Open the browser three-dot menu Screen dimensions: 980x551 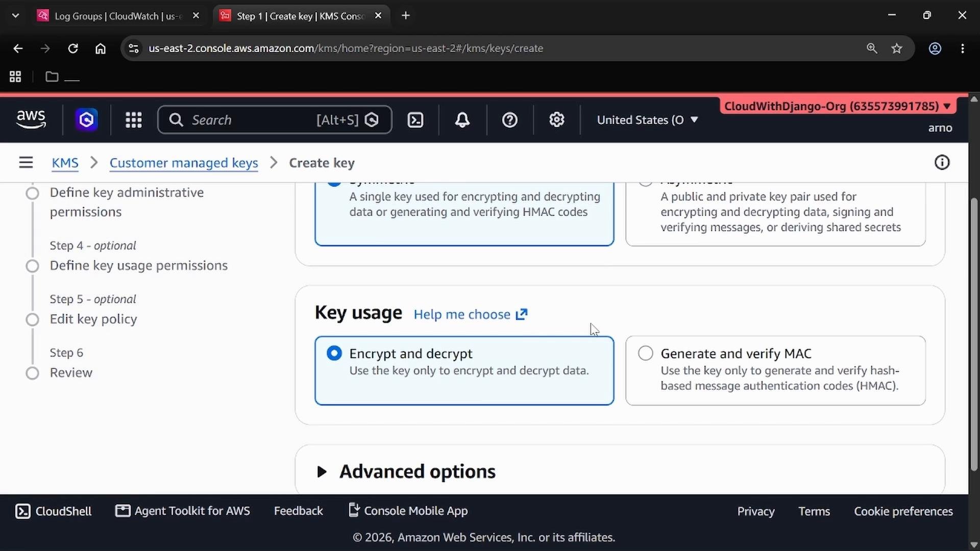tap(963, 48)
